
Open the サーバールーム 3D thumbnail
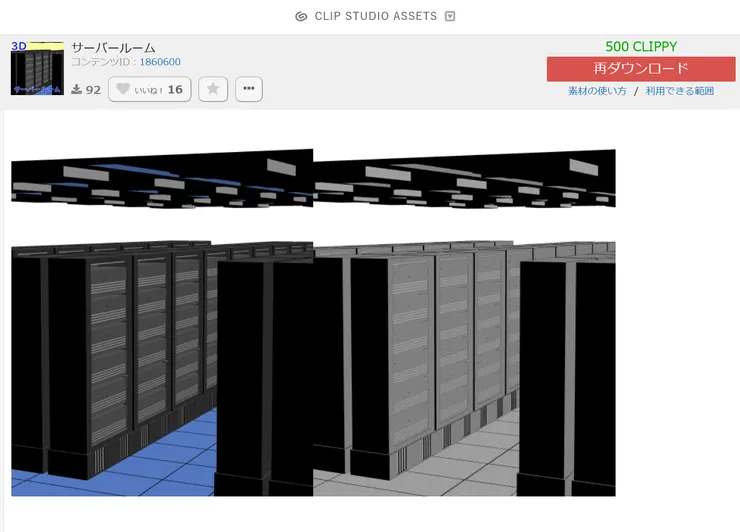(37, 68)
